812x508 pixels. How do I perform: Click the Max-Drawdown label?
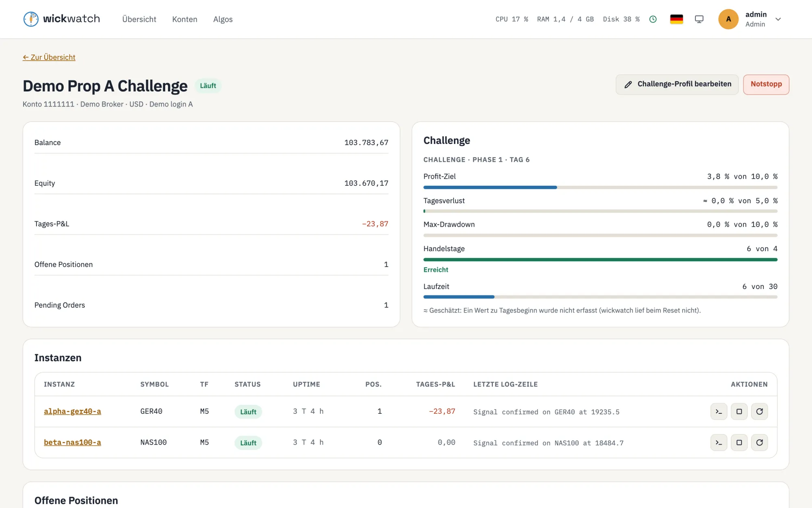[x=449, y=224]
